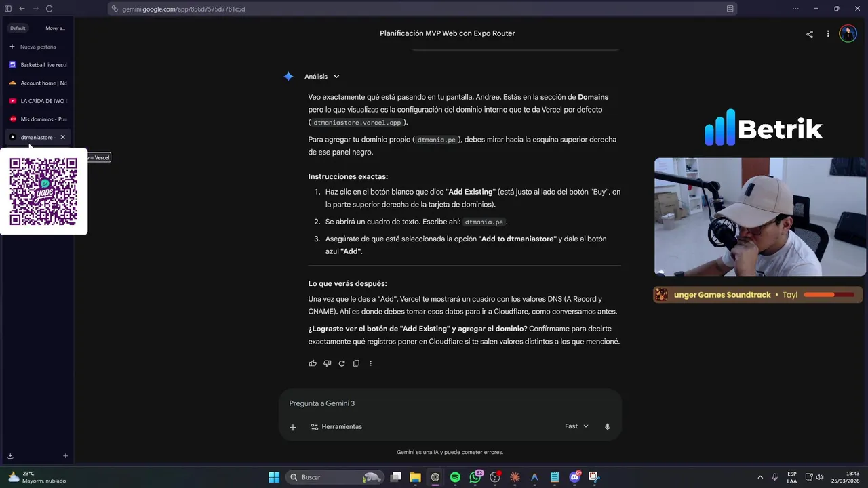Switch to the Account home tab
The height and width of the screenshot is (488, 868).
pyautogui.click(x=37, y=83)
